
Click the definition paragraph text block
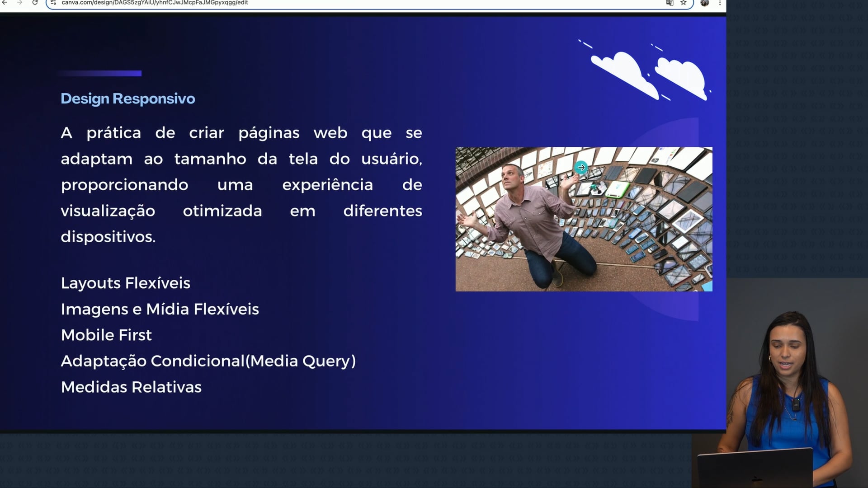coord(241,184)
